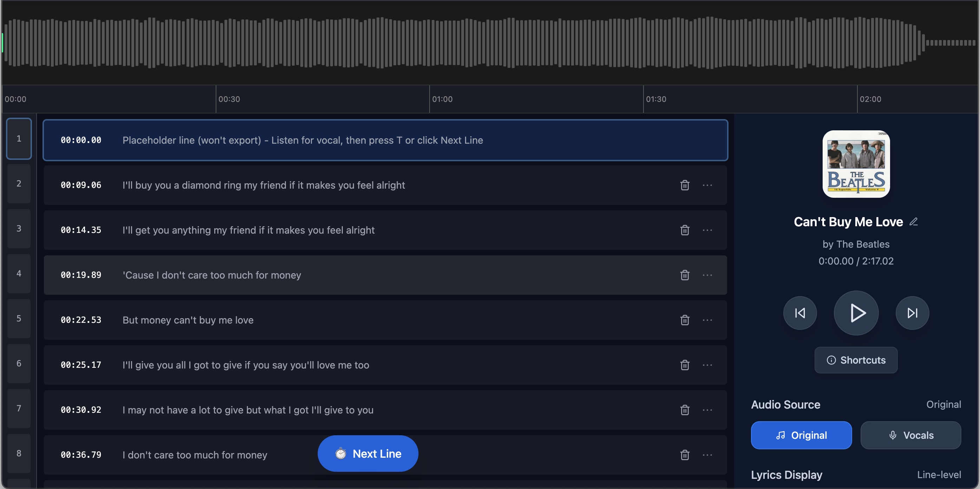The width and height of the screenshot is (980, 489).
Task: Jump to the 01:30 timeline marker
Action: coord(656,99)
